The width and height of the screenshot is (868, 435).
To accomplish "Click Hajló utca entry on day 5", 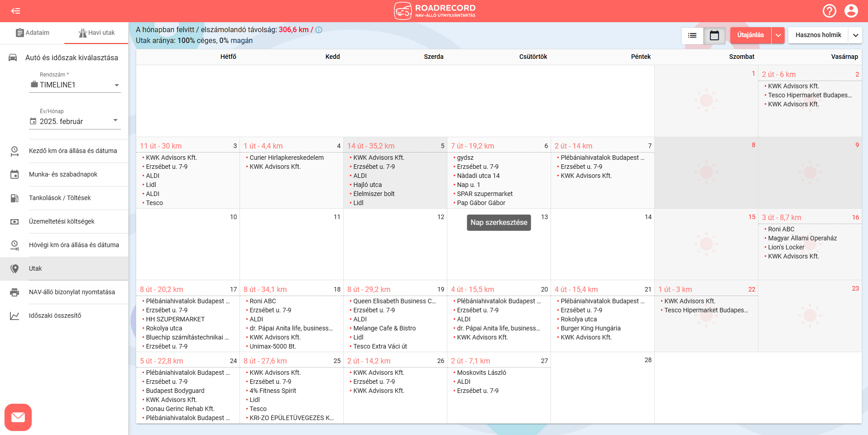I will pos(367,185).
